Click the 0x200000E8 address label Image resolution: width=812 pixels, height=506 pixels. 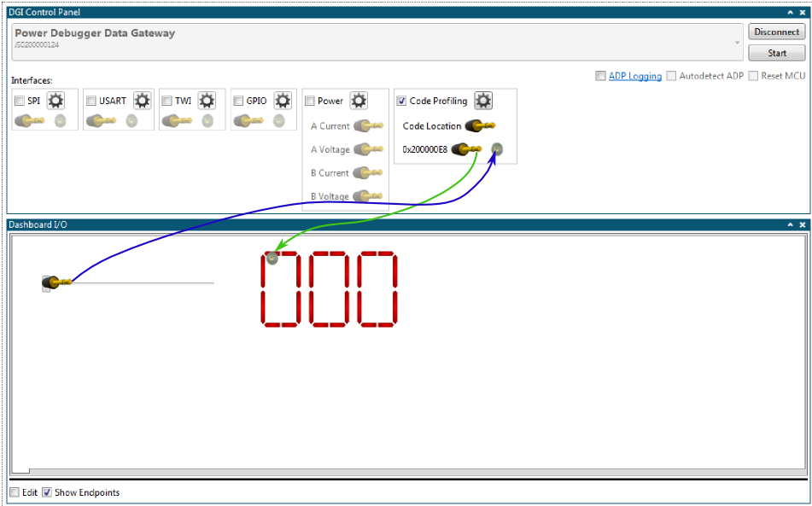click(424, 149)
